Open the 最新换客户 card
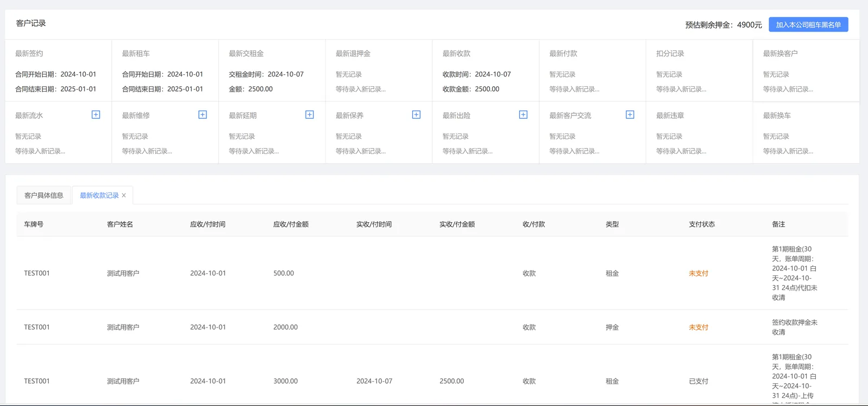Viewport: 868px width, 406px height. point(806,70)
